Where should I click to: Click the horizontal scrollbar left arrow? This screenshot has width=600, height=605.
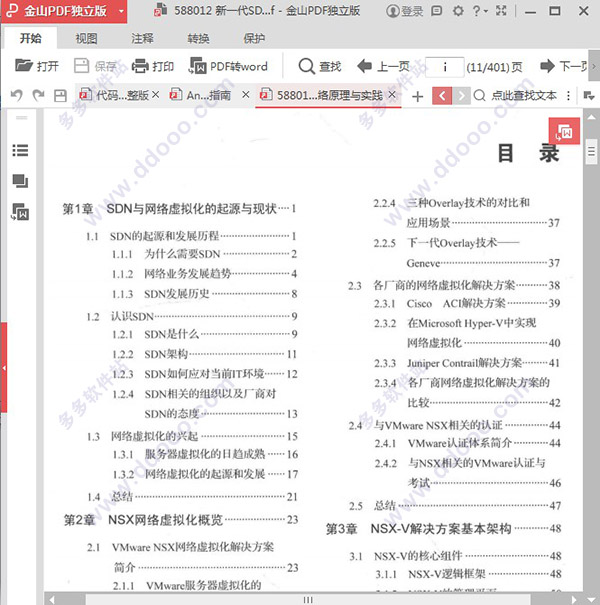pyautogui.click(x=52, y=600)
